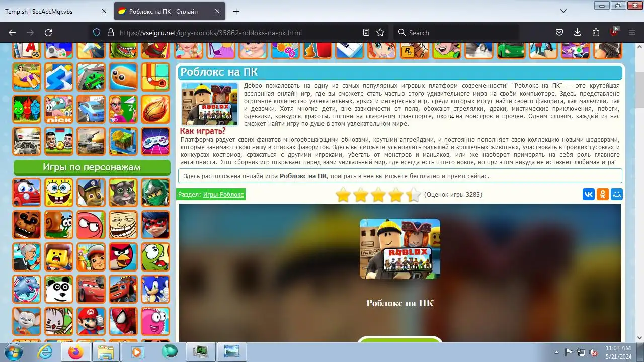The height and width of the screenshot is (362, 644).
Task: Click the Игры по персонажам header
Action: (x=92, y=167)
